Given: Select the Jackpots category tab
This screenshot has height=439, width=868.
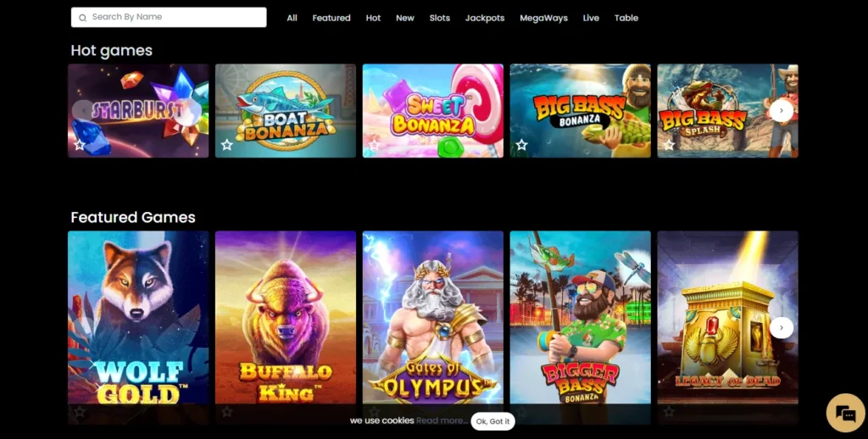Looking at the screenshot, I should (485, 18).
